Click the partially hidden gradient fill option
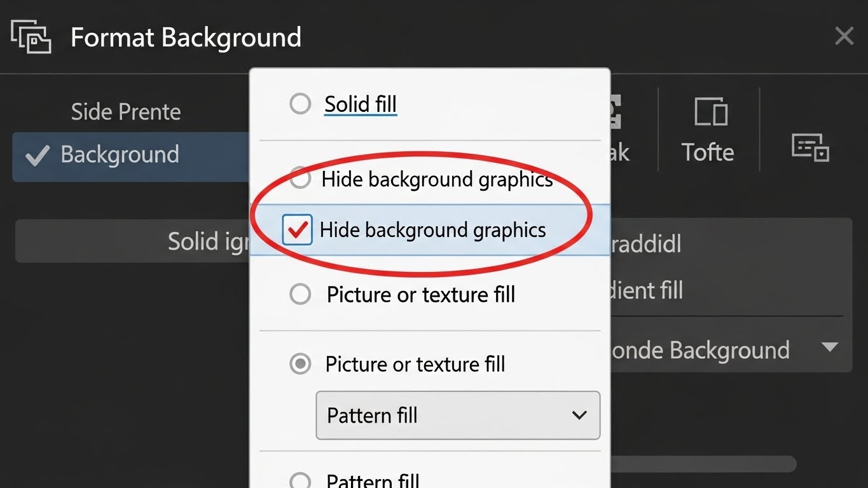 click(647, 291)
